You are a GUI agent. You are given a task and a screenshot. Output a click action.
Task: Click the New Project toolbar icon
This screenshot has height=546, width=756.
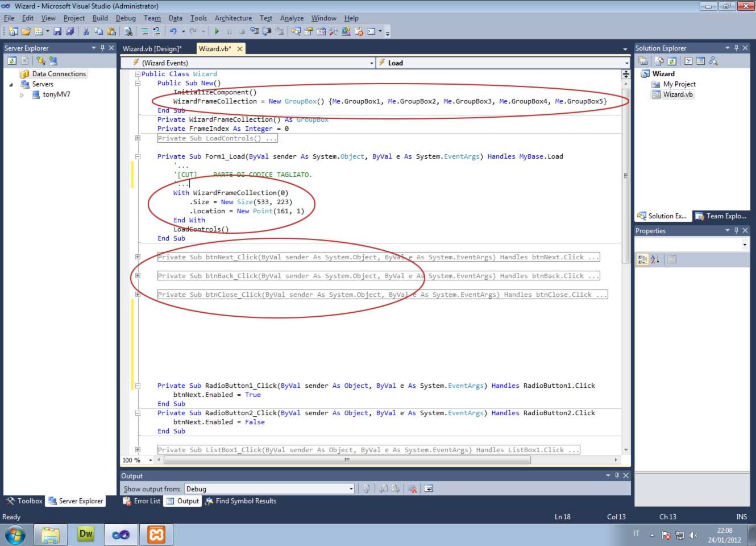[x=13, y=31]
